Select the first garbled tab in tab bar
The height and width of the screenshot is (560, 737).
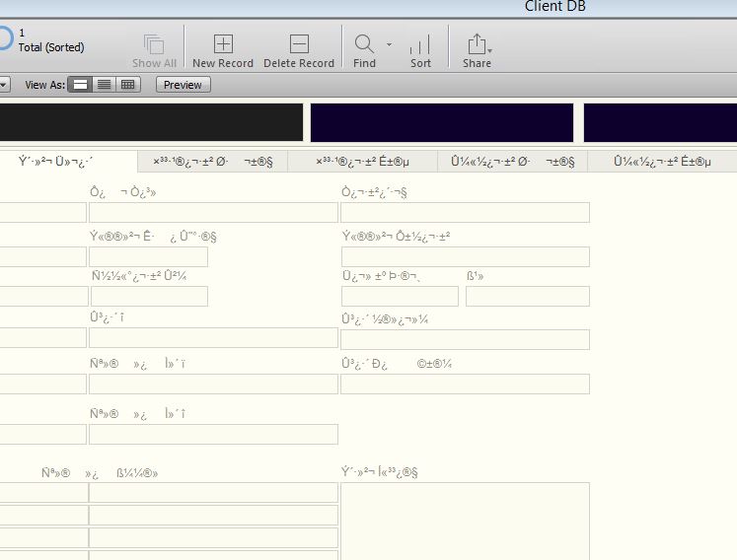pos(69,162)
